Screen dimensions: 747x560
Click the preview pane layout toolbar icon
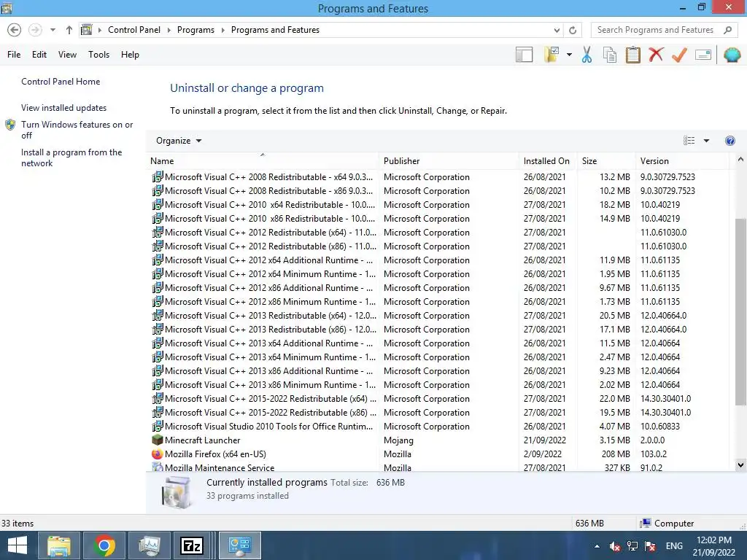524,55
